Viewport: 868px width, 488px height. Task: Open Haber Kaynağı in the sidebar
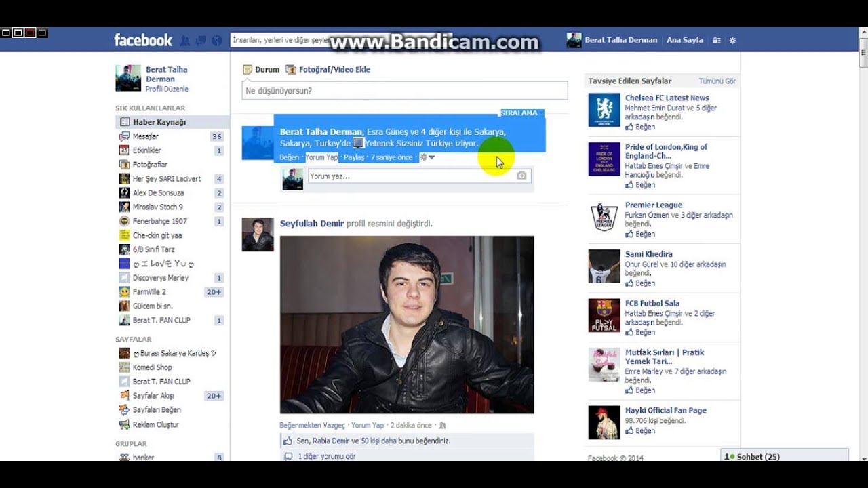pyautogui.click(x=172, y=122)
